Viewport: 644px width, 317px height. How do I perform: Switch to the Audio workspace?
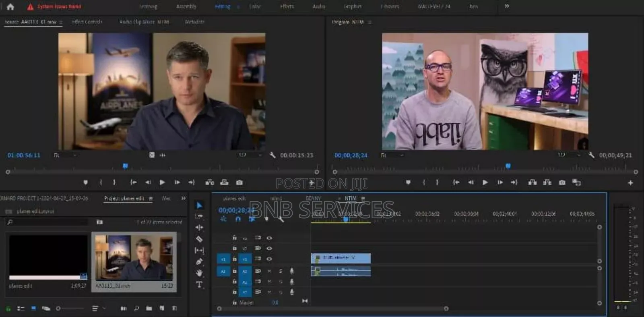(319, 6)
